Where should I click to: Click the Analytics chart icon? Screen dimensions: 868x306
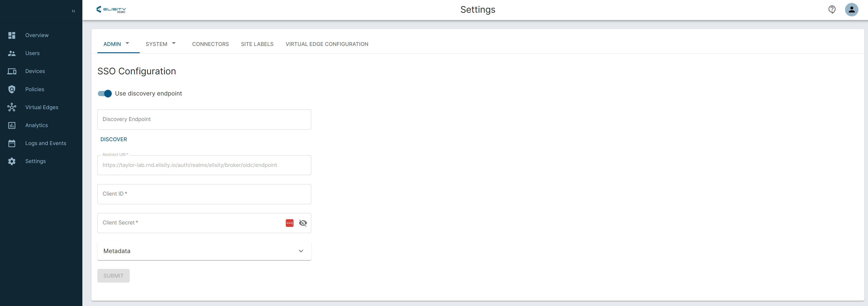(12, 125)
